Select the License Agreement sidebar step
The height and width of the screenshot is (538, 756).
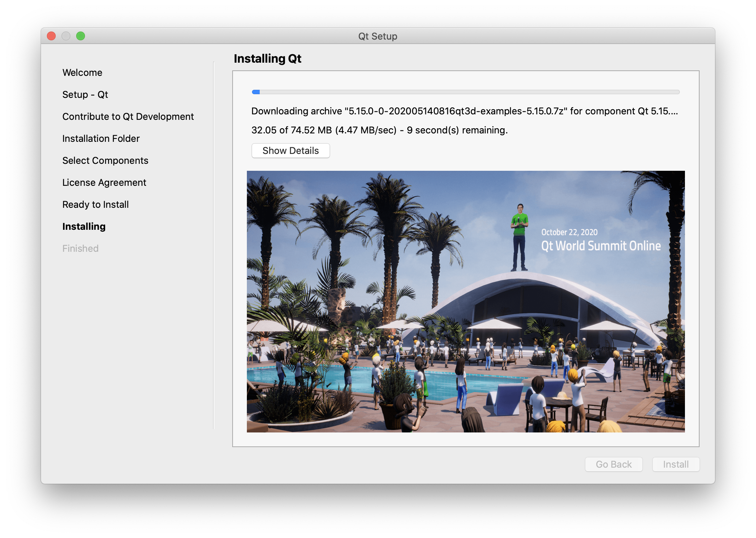[104, 183]
